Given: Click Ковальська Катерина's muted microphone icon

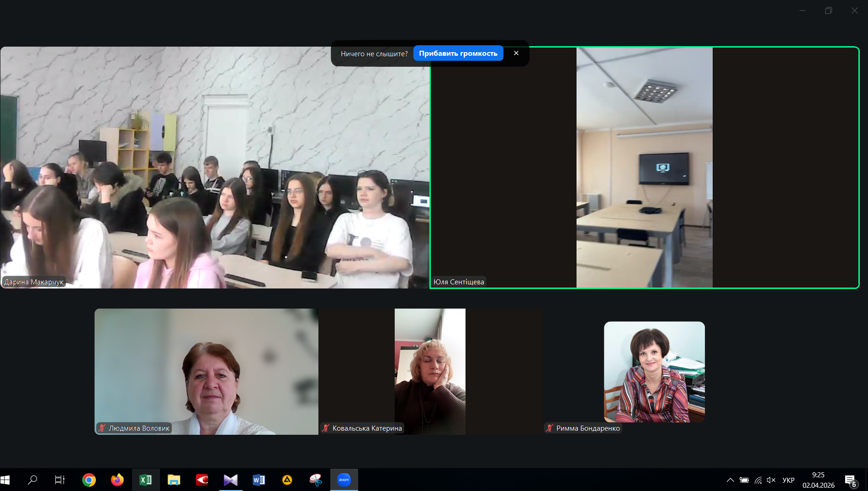Looking at the screenshot, I should 326,428.
